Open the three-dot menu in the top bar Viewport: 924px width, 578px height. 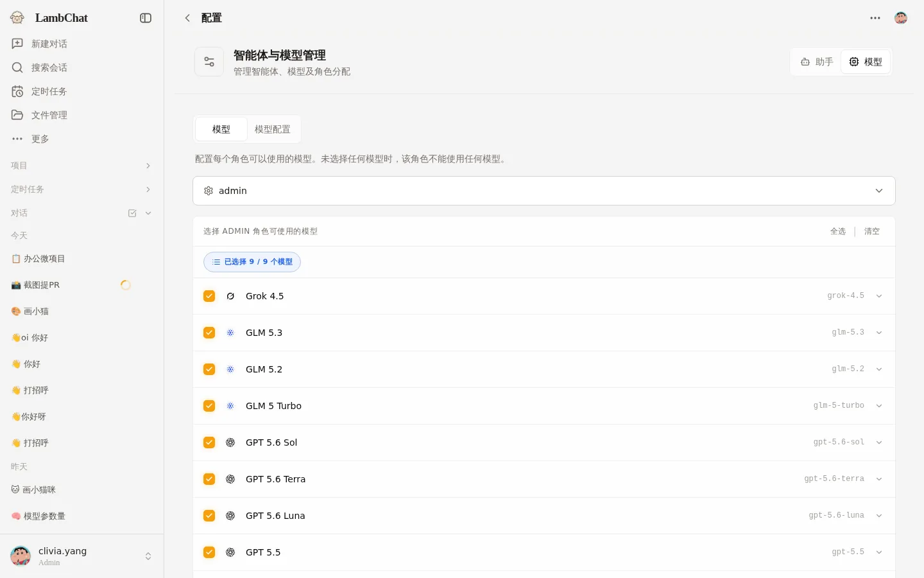tap(875, 18)
